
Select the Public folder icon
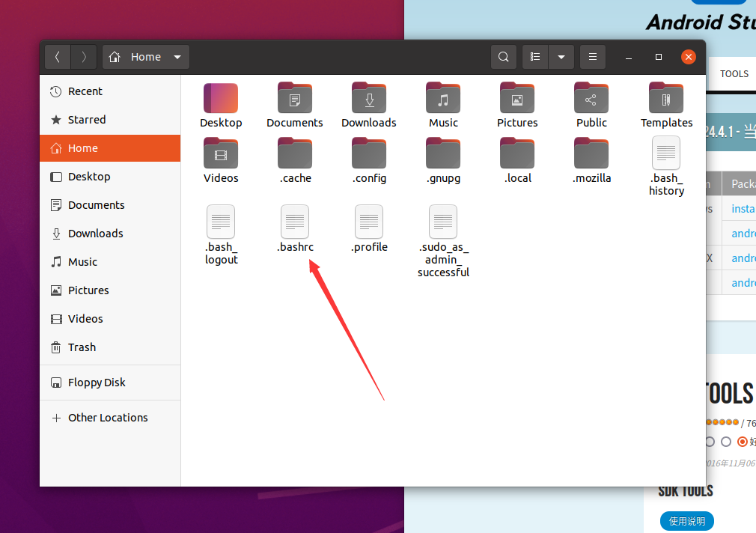point(591,98)
